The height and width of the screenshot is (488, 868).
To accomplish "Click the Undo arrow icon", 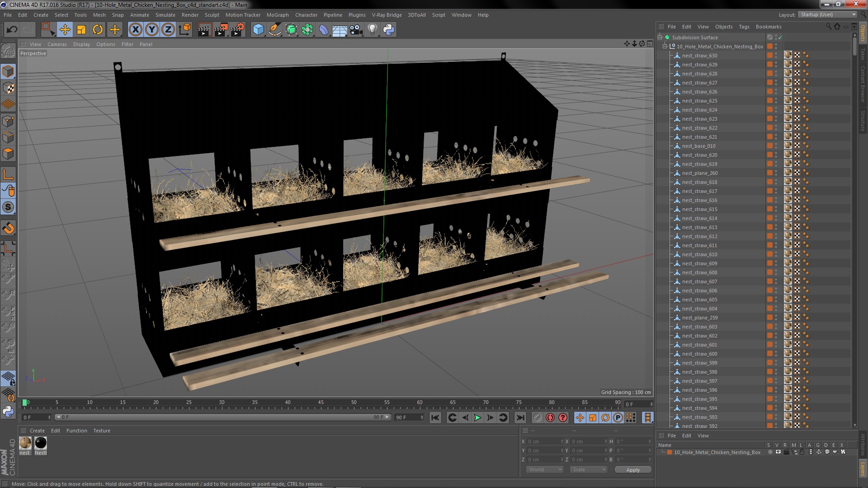I will pos(12,30).
